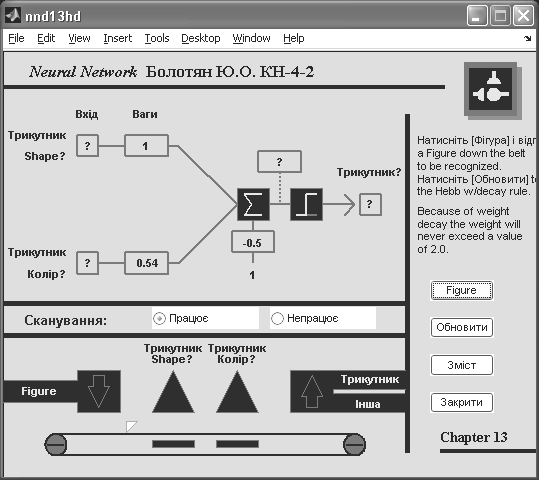
Task: Open the Insert menu
Action: pos(118,38)
